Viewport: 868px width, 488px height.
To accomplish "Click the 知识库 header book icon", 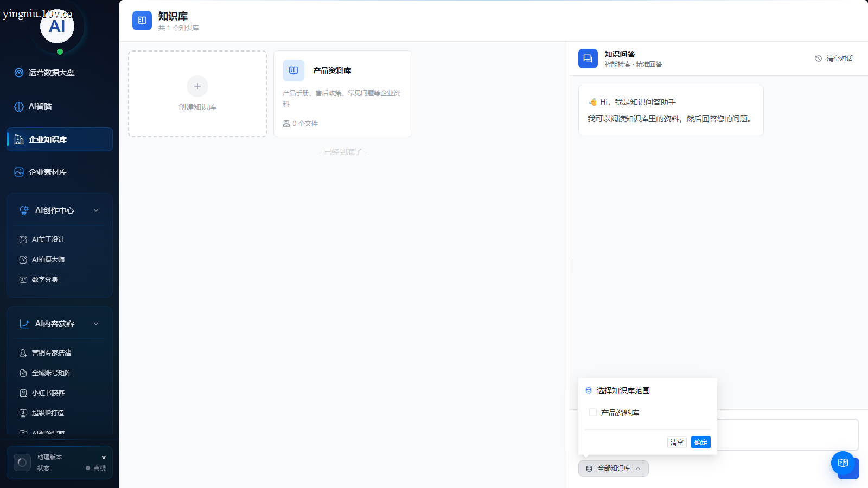I will coord(142,21).
